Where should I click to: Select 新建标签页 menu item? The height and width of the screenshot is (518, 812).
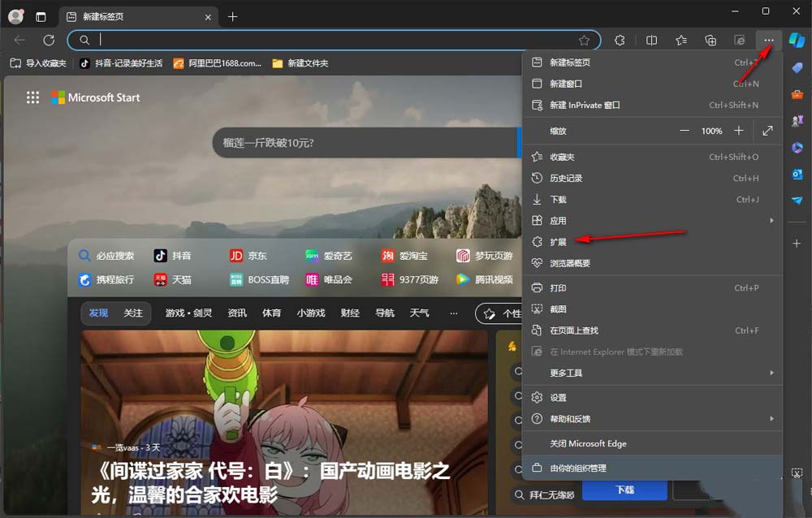[x=651, y=63]
